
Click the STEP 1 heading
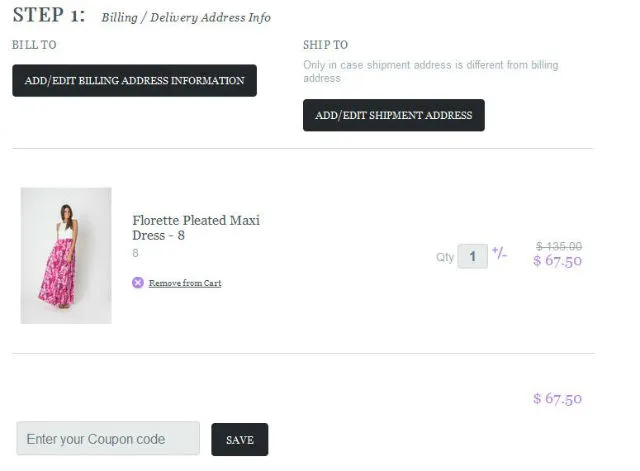(x=48, y=16)
